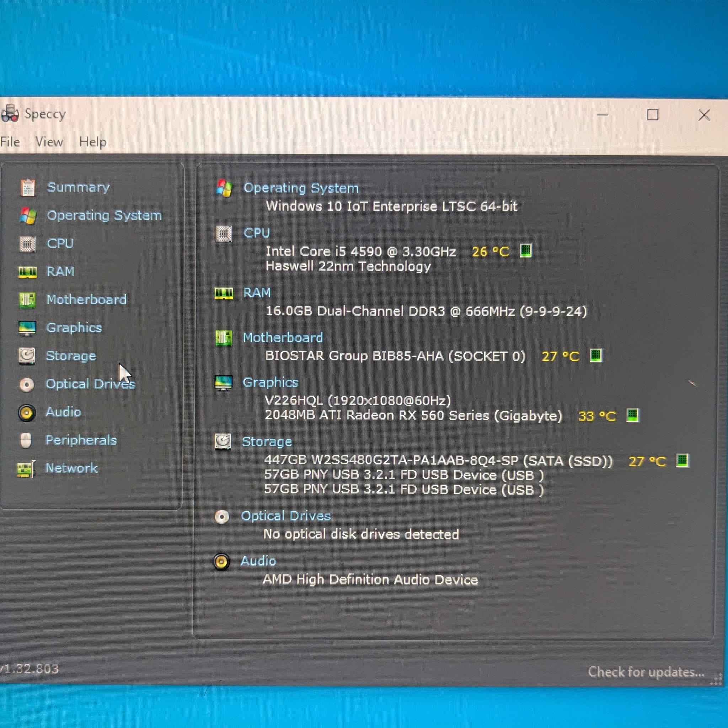
Task: Select Graphics in the sidebar
Action: coord(74,328)
